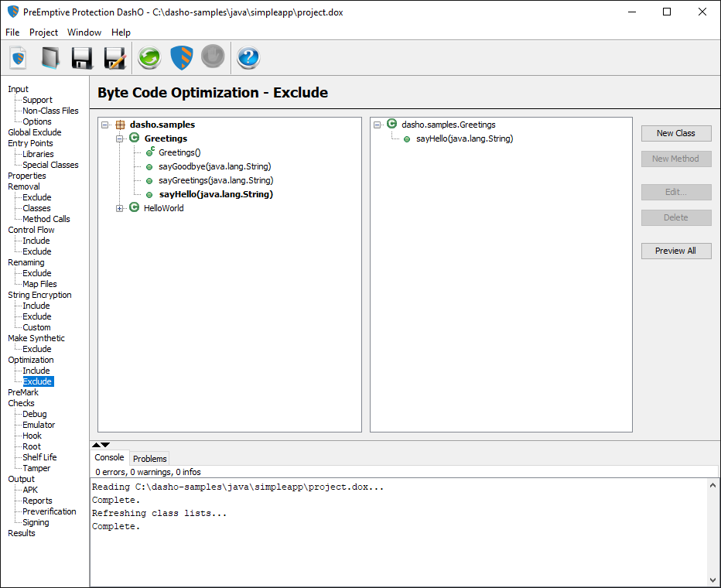Select sayGoodbye(java.lang.String) method row
The image size is (721, 588).
click(x=215, y=166)
